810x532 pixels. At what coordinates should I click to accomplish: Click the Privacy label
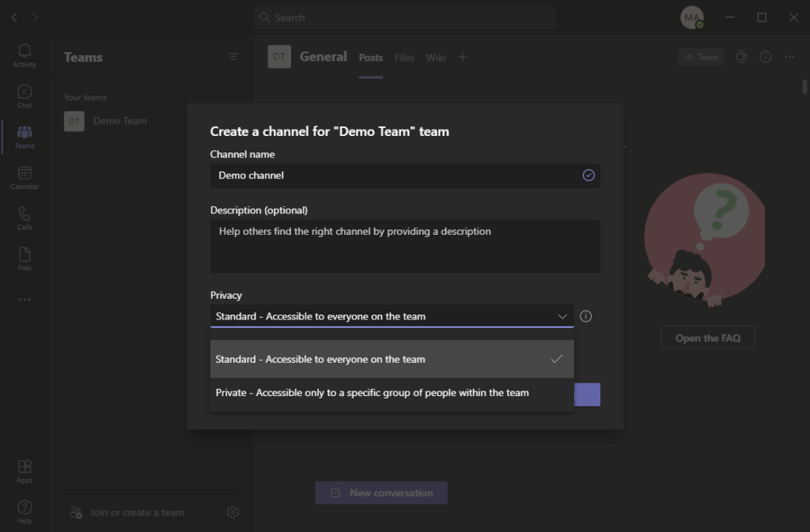[x=225, y=295]
